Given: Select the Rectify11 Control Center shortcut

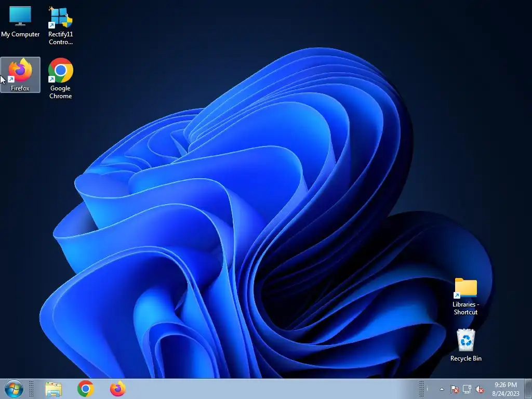Looking at the screenshot, I should (60, 25).
